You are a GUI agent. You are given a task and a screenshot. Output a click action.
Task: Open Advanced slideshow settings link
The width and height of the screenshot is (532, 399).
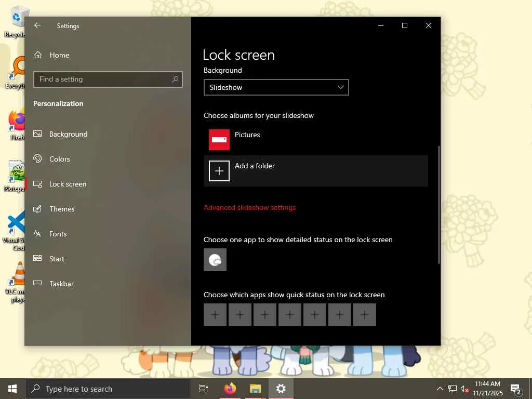[250, 207]
